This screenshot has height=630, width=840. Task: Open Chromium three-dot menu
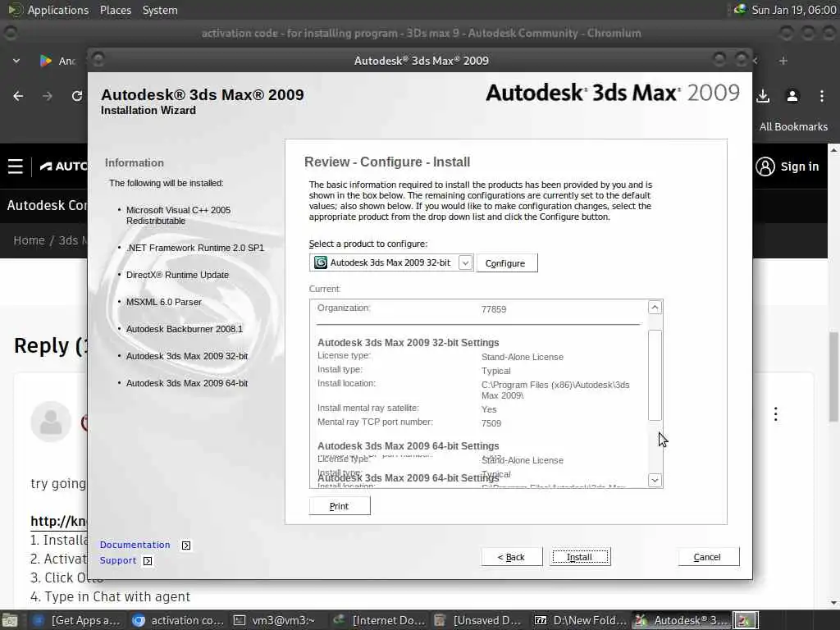point(822,96)
